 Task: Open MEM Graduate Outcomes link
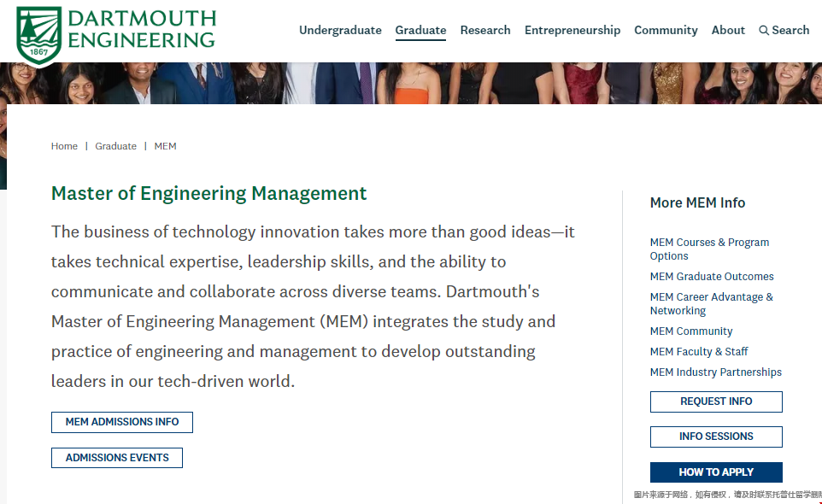[x=712, y=277]
